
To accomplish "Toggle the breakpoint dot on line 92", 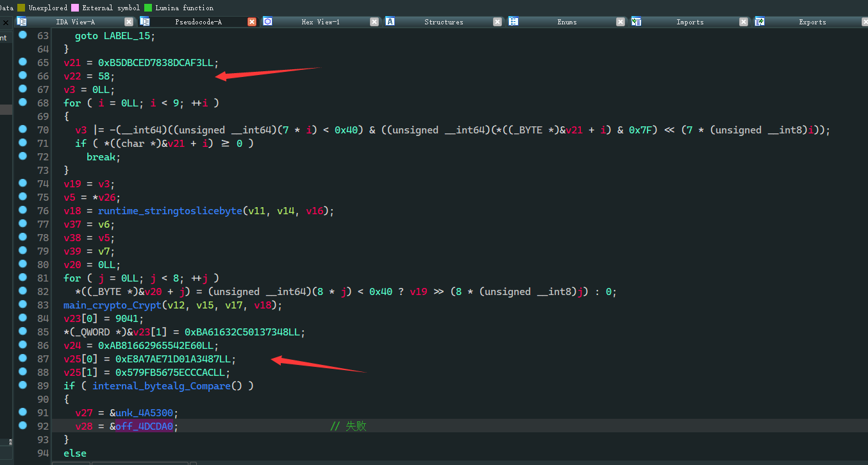I will 22,425.
